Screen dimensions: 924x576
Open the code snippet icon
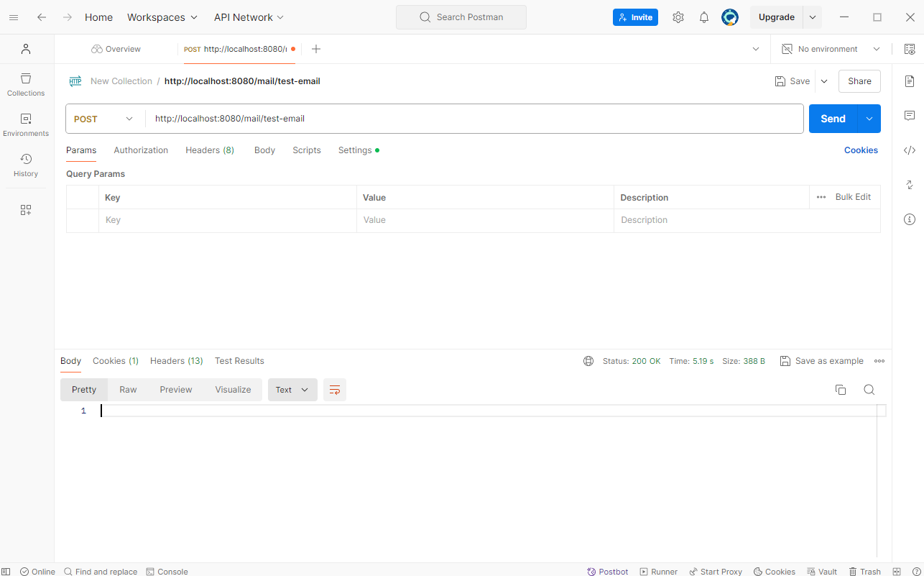tap(910, 150)
